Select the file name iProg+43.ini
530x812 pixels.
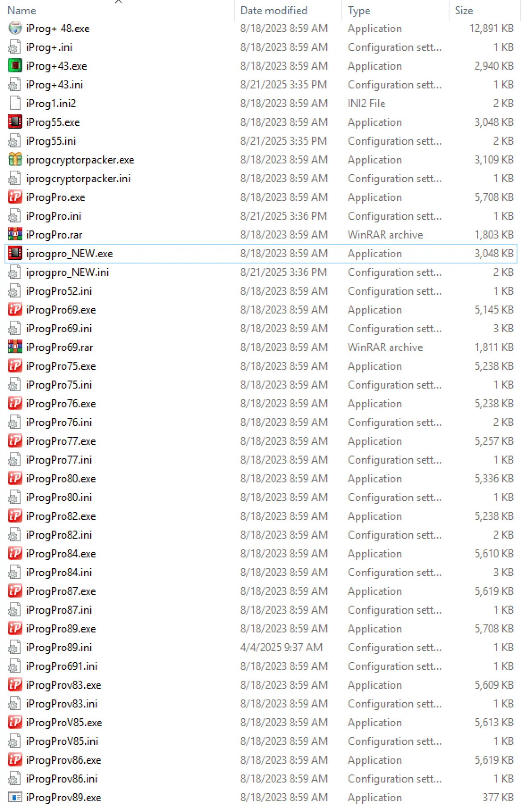click(x=55, y=85)
